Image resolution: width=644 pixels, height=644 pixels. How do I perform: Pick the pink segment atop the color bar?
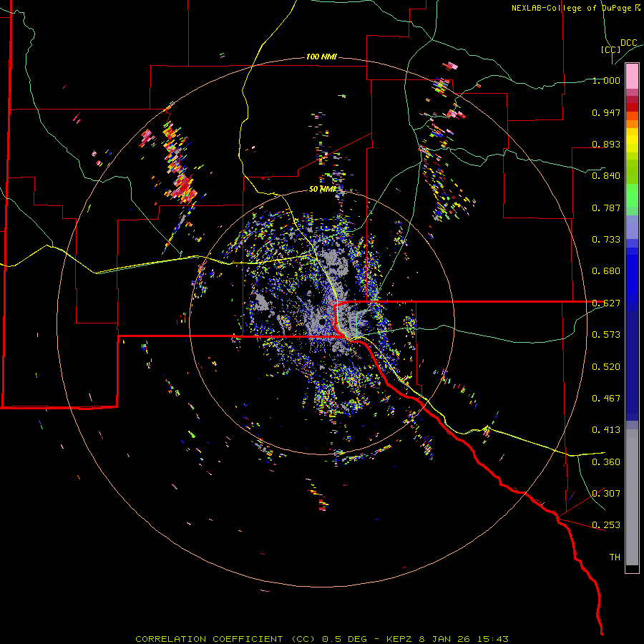point(632,77)
